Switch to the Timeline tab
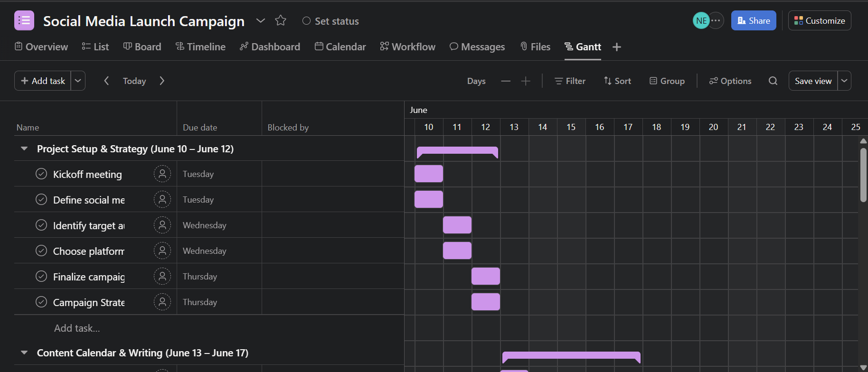 tap(201, 46)
